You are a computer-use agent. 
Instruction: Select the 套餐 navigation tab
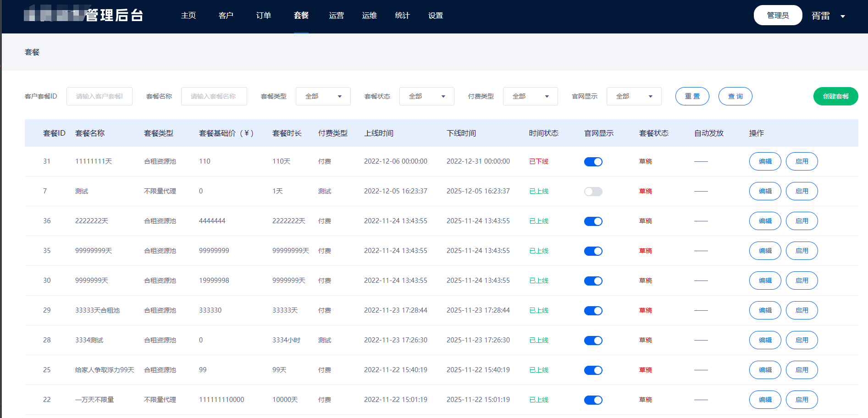(x=301, y=16)
